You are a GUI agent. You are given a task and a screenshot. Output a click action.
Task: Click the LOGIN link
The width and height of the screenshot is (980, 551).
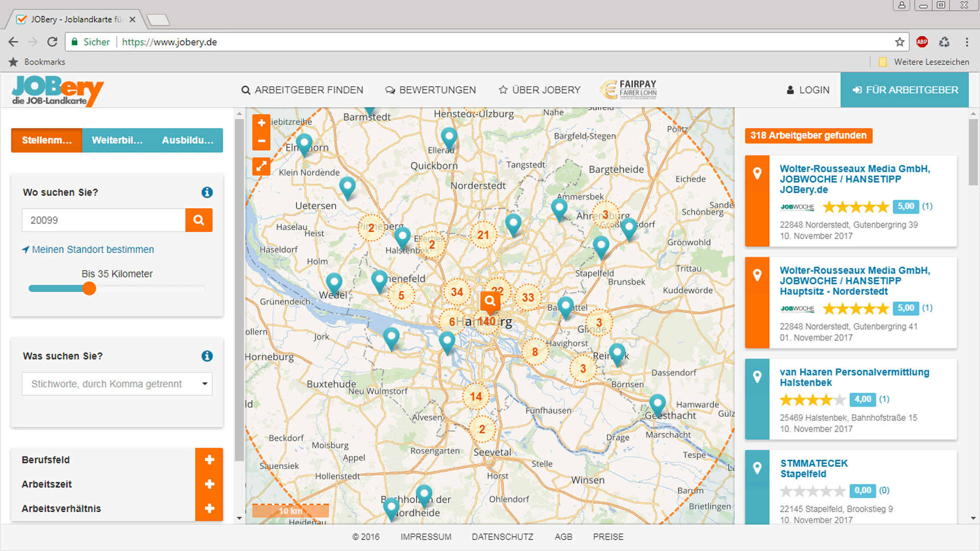(x=807, y=90)
